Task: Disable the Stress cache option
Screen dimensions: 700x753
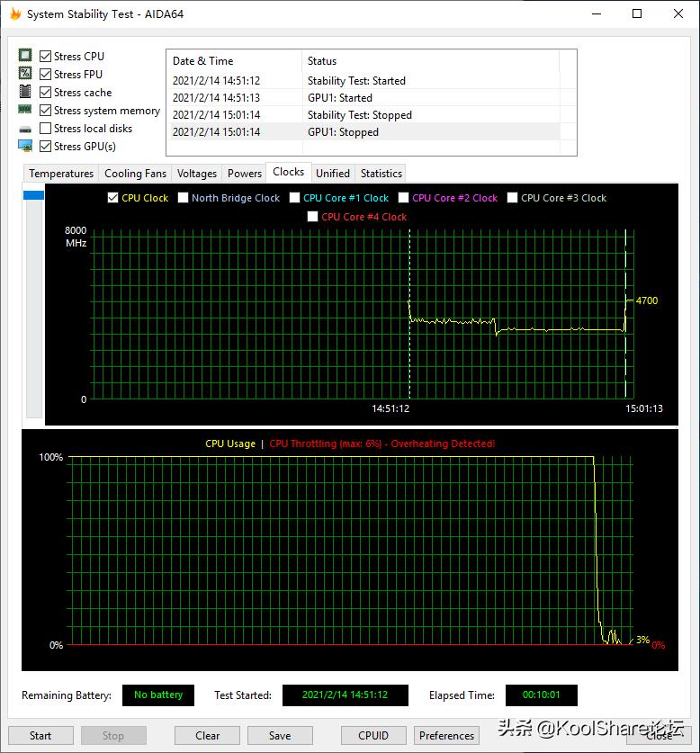Action: [x=45, y=92]
